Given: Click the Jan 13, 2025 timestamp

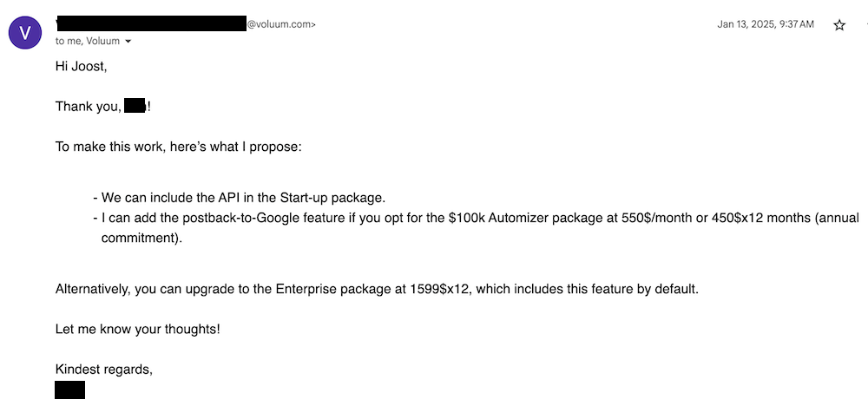Looking at the screenshot, I should point(766,24).
